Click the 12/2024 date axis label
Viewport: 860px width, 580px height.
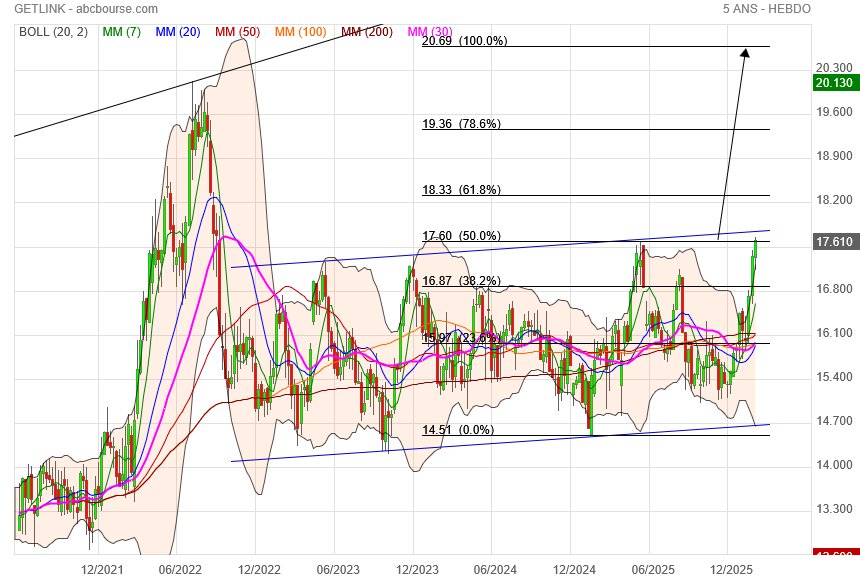point(574,570)
